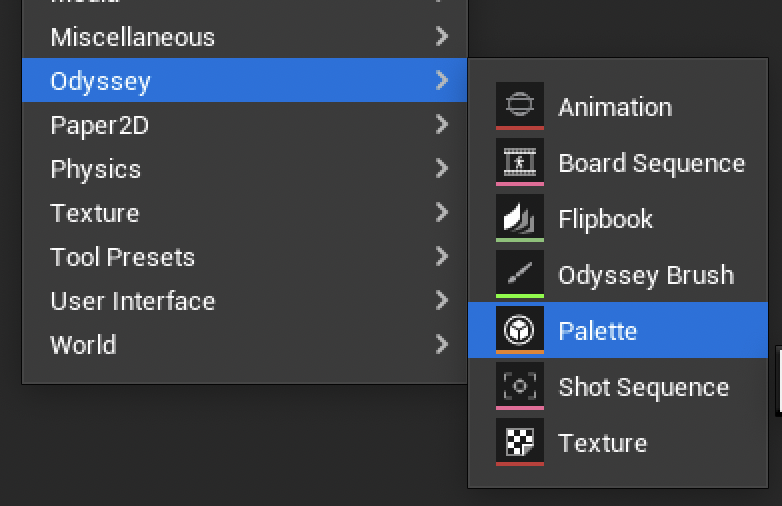Click the Shot Sequence icon

point(520,386)
